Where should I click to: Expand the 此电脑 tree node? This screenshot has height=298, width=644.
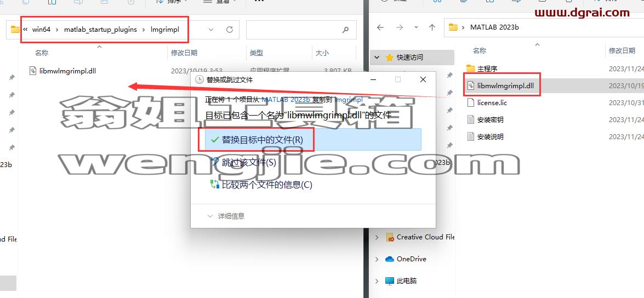point(377,281)
